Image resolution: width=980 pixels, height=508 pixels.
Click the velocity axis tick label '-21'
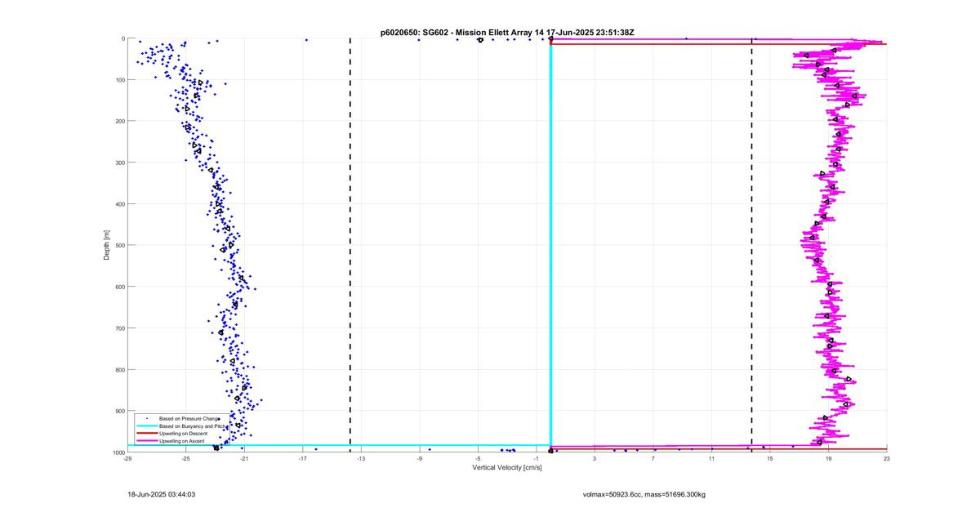pos(244,460)
